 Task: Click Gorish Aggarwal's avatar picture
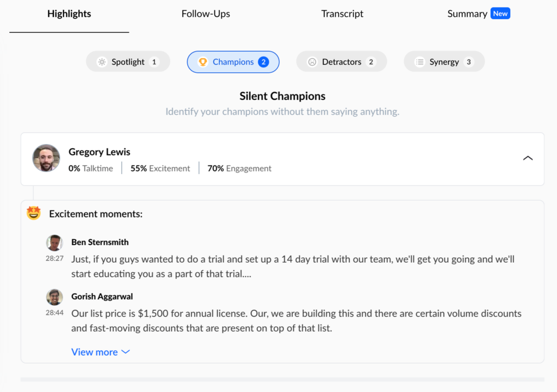(x=54, y=297)
